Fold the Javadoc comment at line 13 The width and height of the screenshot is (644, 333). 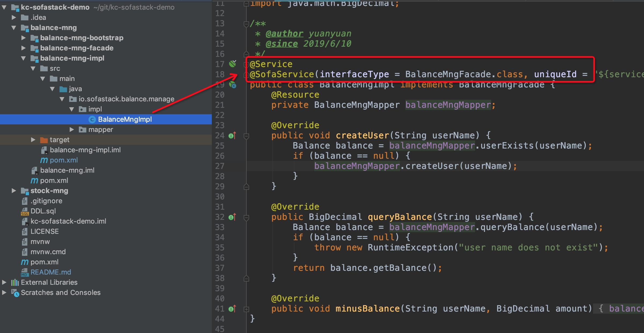click(246, 24)
